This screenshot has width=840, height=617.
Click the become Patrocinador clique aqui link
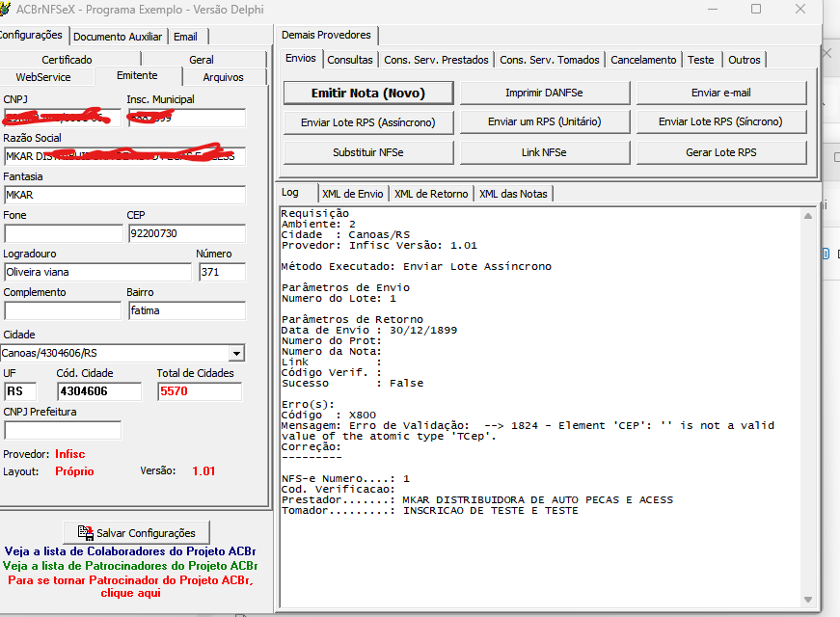[131, 586]
